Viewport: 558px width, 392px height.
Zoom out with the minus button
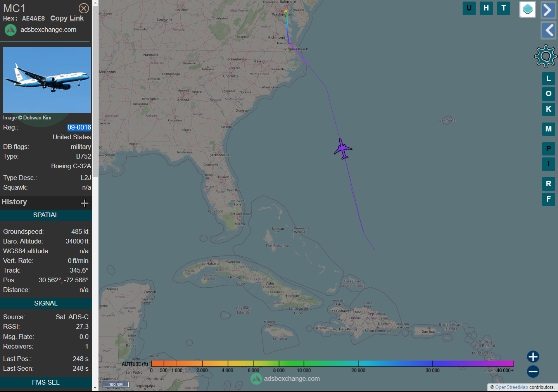pyautogui.click(x=533, y=371)
